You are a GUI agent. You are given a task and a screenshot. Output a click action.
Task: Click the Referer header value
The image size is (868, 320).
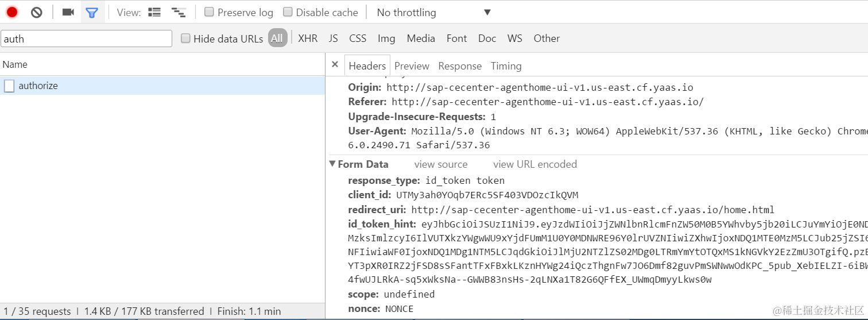click(548, 102)
